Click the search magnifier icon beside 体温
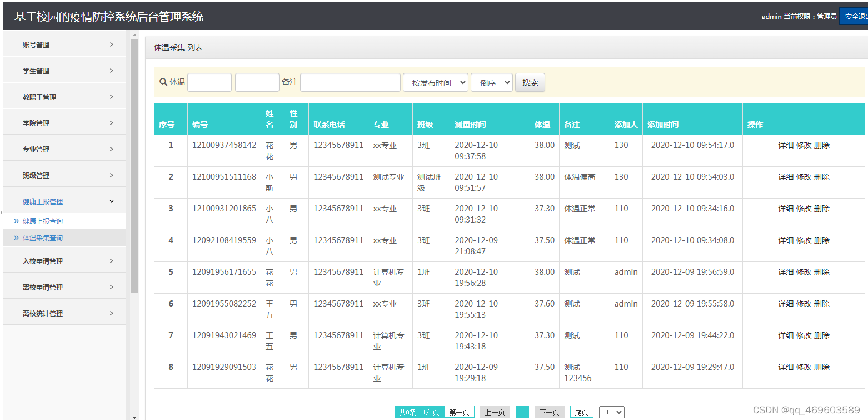 [163, 82]
